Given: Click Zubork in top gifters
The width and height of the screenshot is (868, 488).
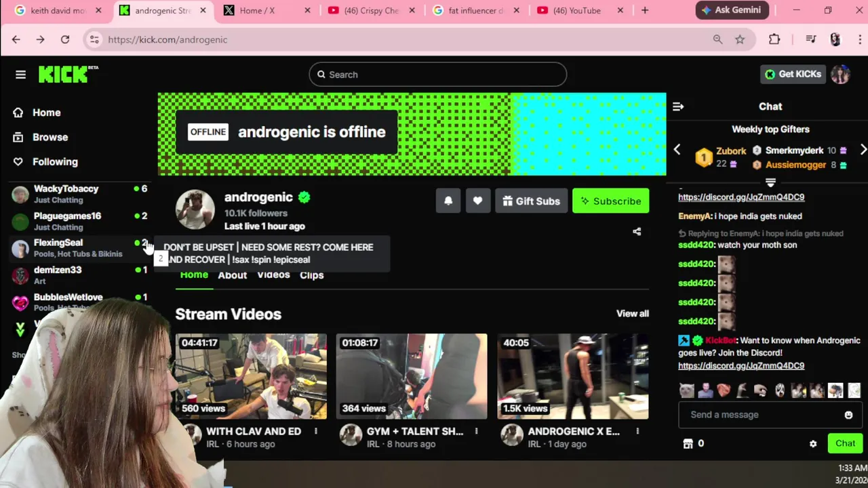Looking at the screenshot, I should click(730, 151).
